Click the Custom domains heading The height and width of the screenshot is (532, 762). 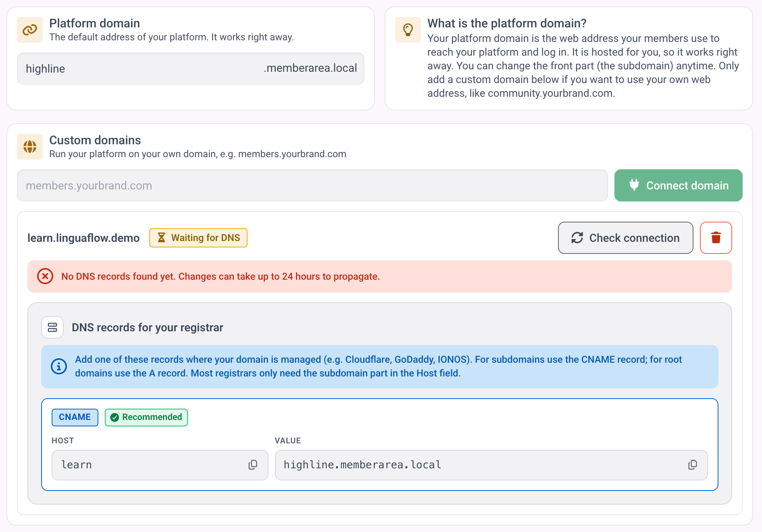point(95,140)
